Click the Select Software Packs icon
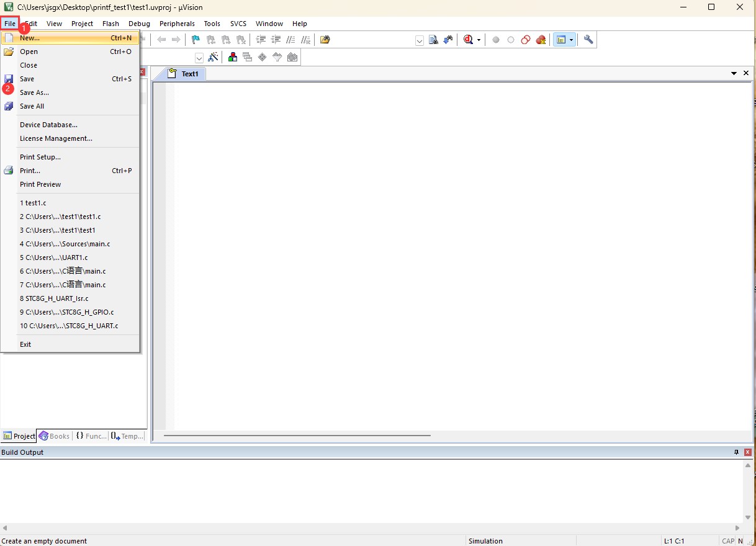This screenshot has height=546, width=756. pyautogui.click(x=277, y=57)
